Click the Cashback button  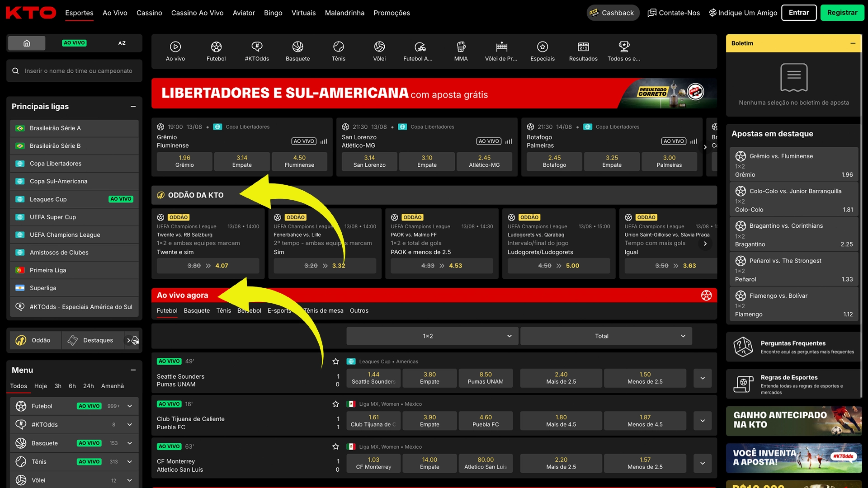pyautogui.click(x=613, y=13)
